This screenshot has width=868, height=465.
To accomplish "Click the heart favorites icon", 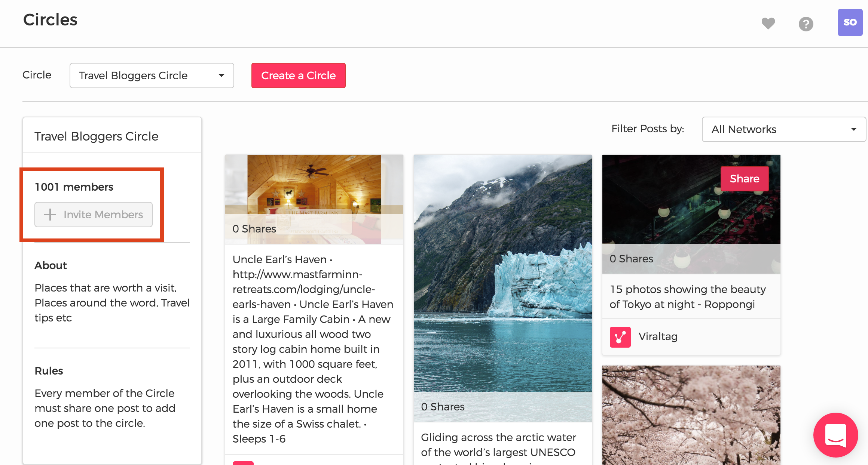I will point(768,24).
